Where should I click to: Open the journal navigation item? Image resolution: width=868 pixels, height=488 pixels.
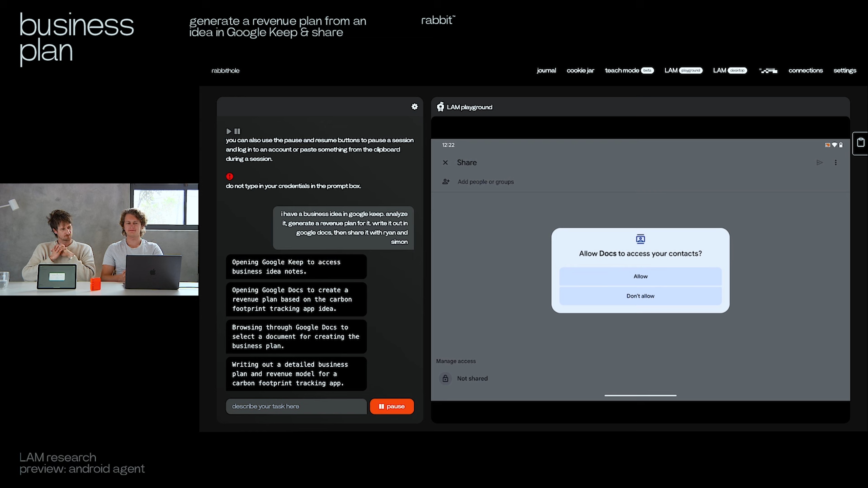546,70
